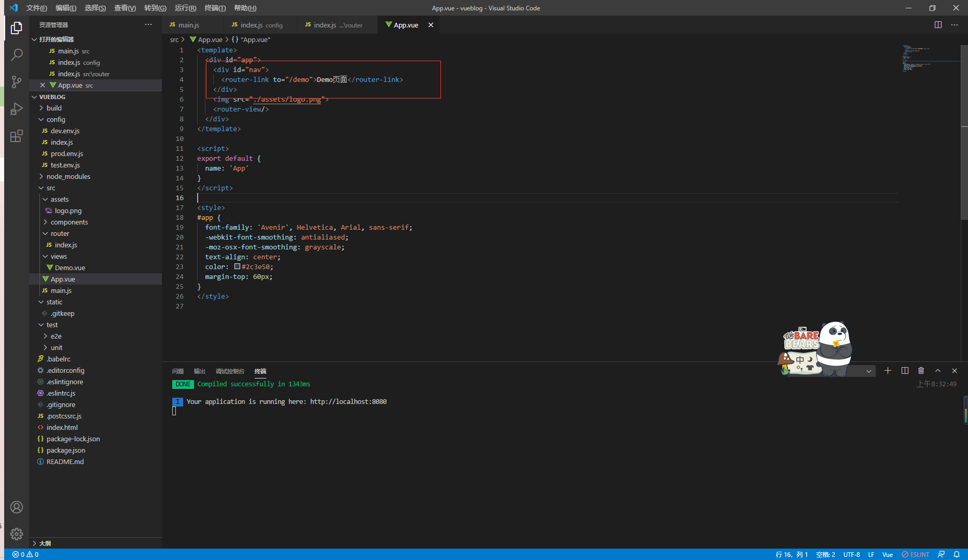Close the App.vue editor tab

point(431,25)
